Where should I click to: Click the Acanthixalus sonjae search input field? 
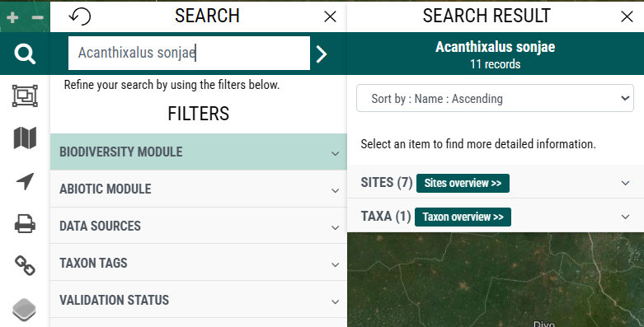pos(189,53)
